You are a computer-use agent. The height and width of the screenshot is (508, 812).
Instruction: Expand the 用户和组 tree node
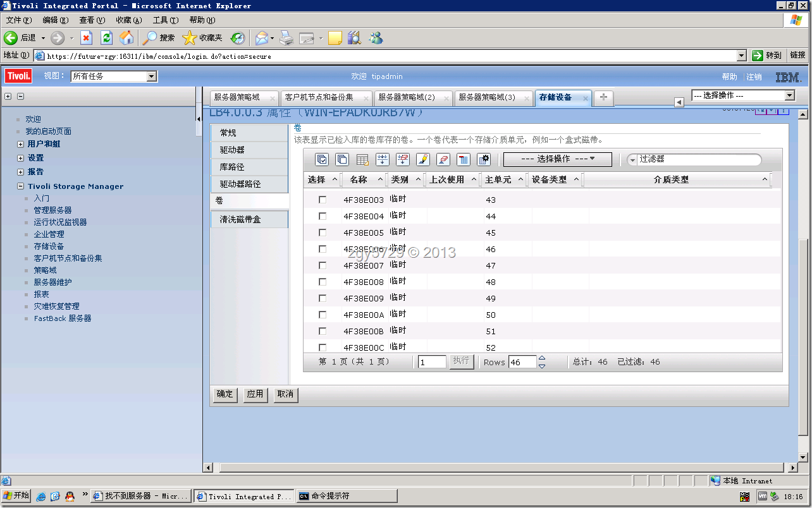coord(21,144)
